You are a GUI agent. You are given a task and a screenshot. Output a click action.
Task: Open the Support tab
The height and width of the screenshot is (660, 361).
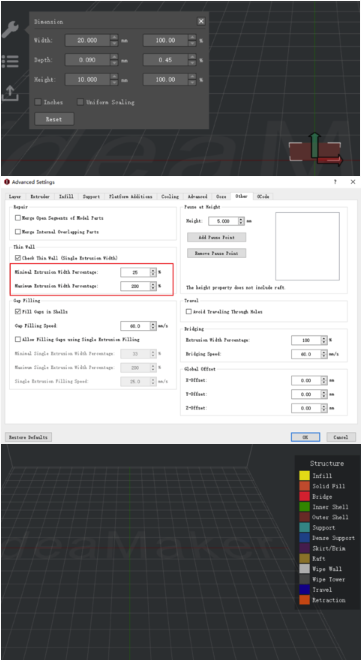[x=91, y=197]
